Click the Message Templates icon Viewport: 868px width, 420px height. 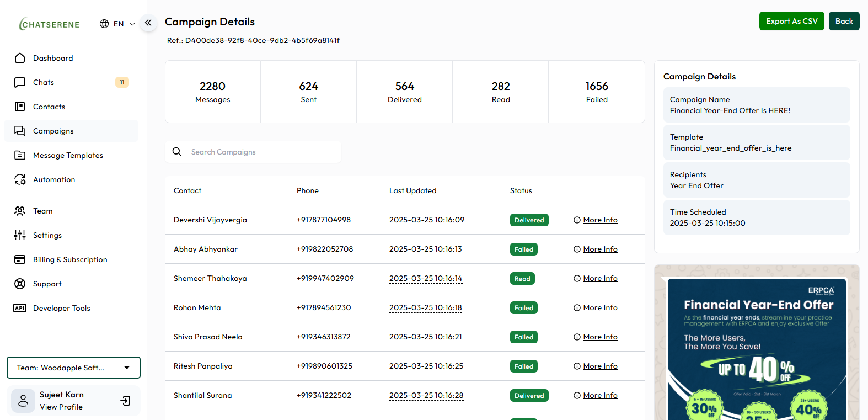click(x=20, y=155)
